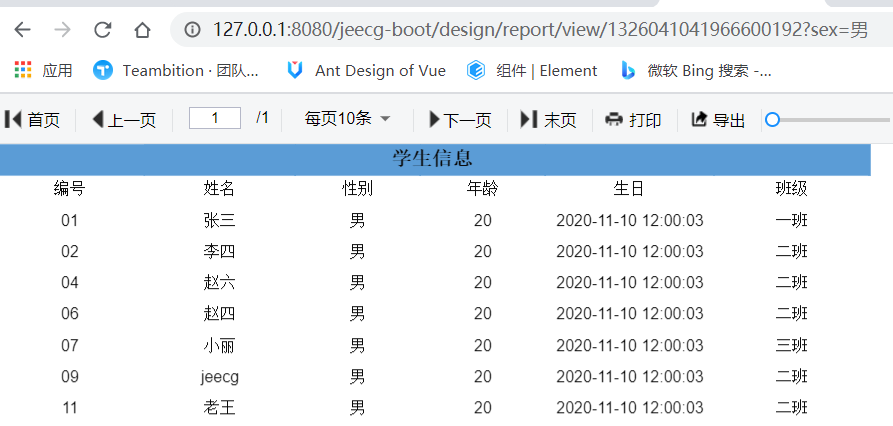Select the ID cell 06

69,313
